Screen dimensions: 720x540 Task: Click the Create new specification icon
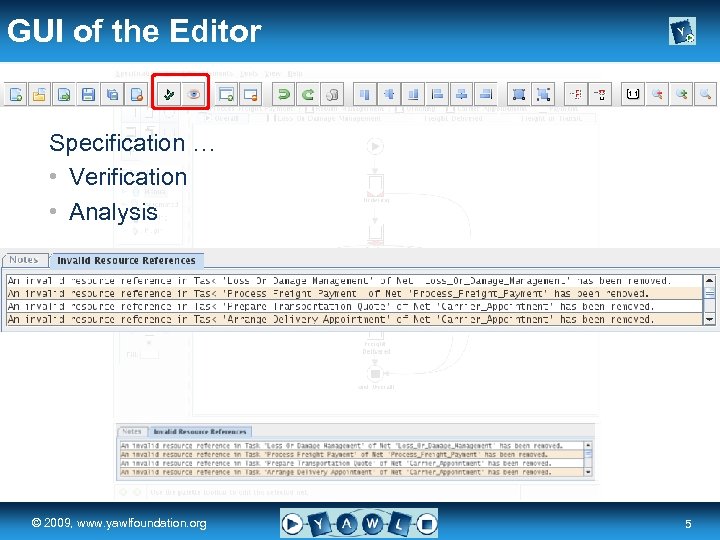click(x=16, y=95)
